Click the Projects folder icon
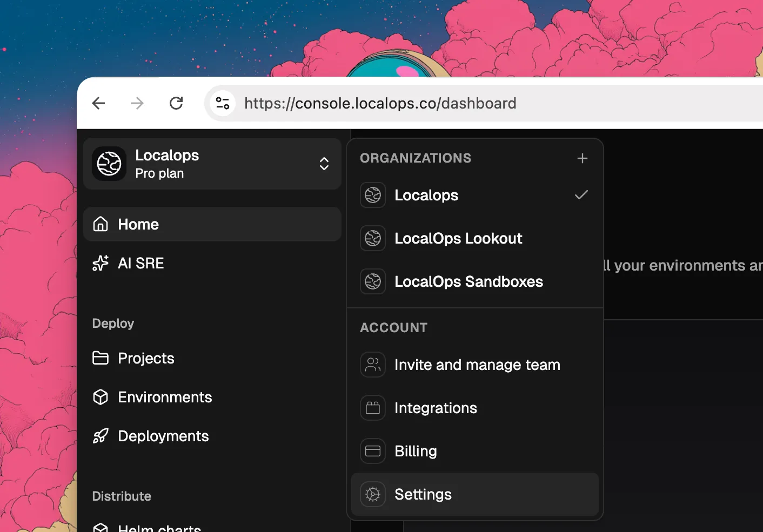 [101, 358]
